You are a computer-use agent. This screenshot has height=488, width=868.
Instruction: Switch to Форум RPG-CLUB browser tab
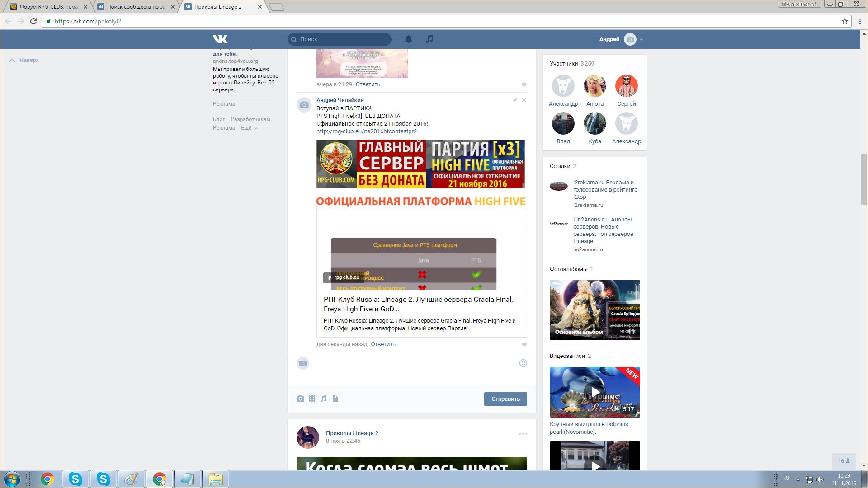click(48, 7)
